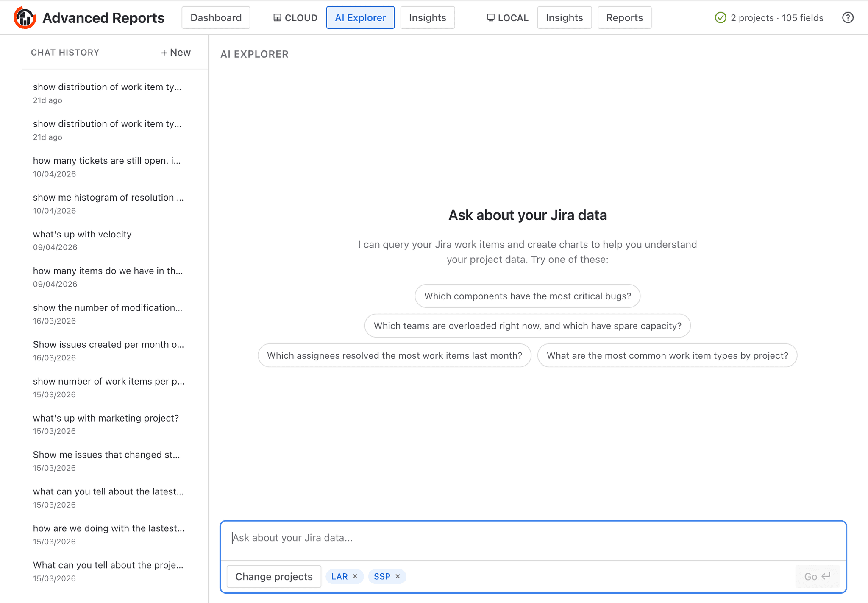Switch to the AI Explorer tab
This screenshot has height=603, width=868.
pyautogui.click(x=360, y=18)
